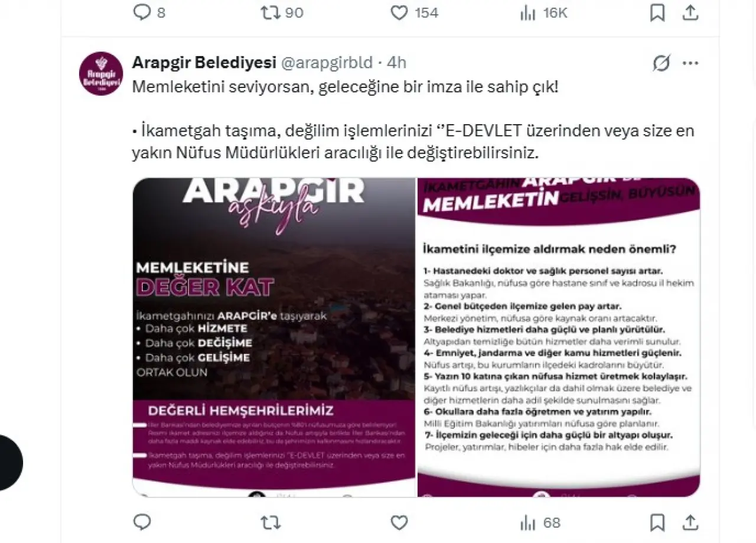Bookmark the upper tweet
Screen dimensions: 756x543
(657, 12)
